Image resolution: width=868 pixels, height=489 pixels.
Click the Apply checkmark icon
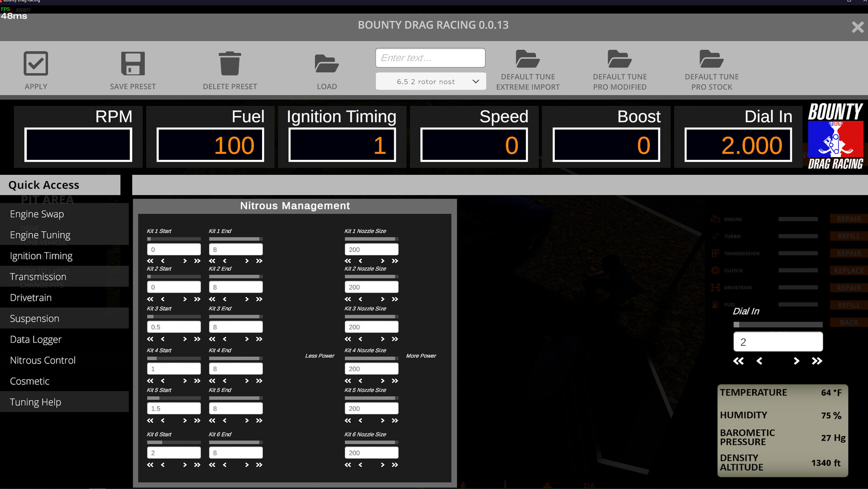point(36,63)
